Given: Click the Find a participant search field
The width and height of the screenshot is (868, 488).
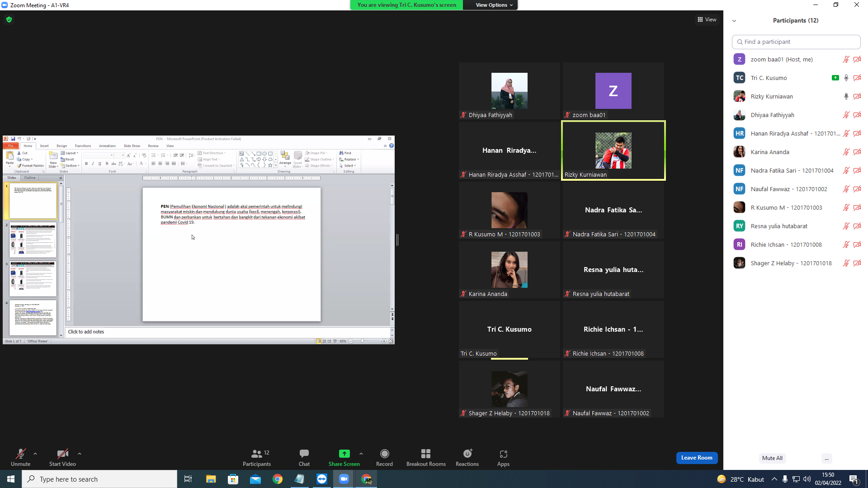Looking at the screenshot, I should click(x=796, y=42).
